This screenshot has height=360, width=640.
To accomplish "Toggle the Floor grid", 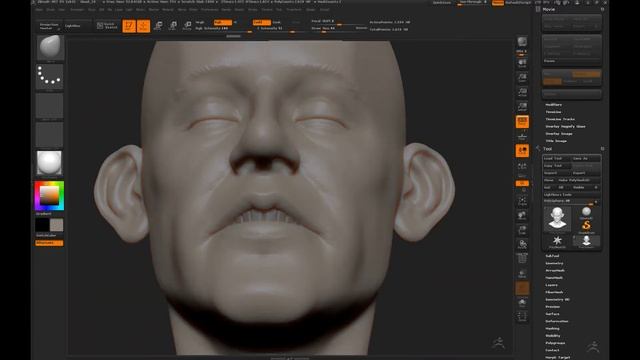I will pos(522,136).
